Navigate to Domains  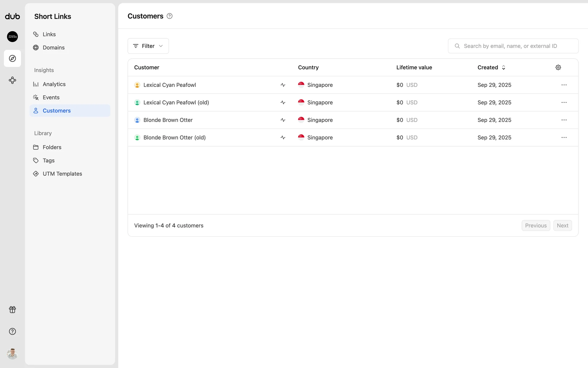(54, 48)
